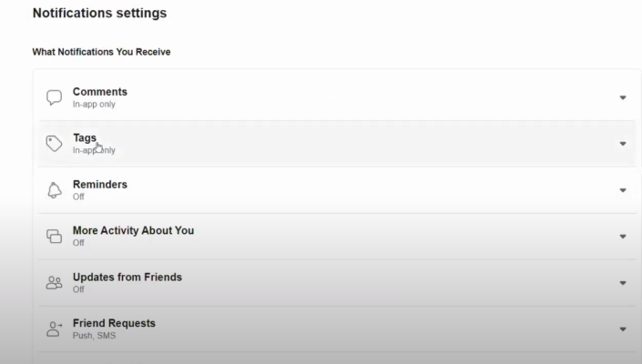This screenshot has width=642, height=364.
Task: Click the Reminders bell icon
Action: coord(54,190)
